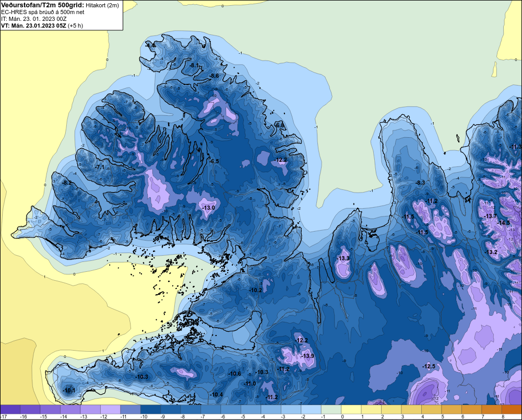Viewport: 522px width, 420px height.
Task: Click the -6.8 temperature value on map
Action: [280, 125]
